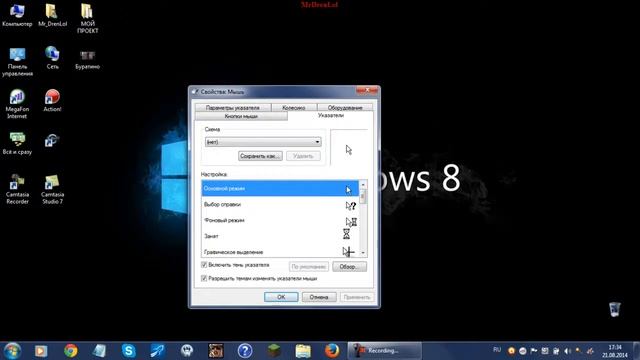Image resolution: width=640 pixels, height=360 pixels.
Task: Select Основной режим pointer row
Action: pos(280,189)
